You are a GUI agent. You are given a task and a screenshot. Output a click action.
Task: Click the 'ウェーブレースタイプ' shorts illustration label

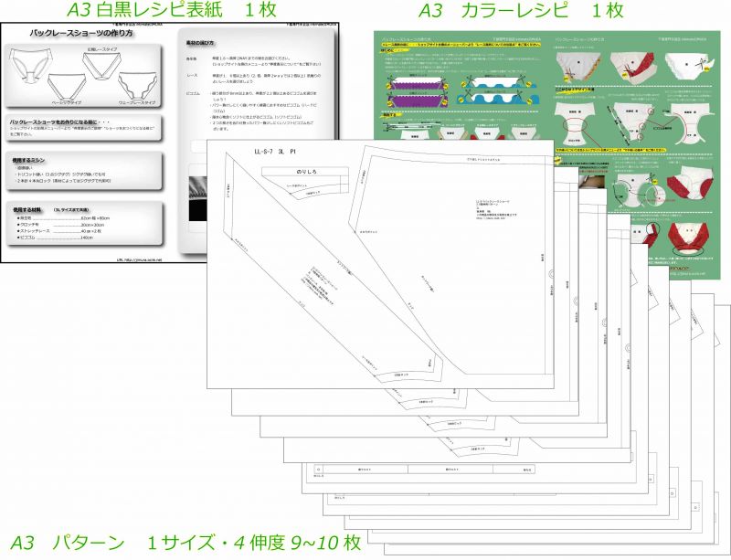click(x=137, y=102)
